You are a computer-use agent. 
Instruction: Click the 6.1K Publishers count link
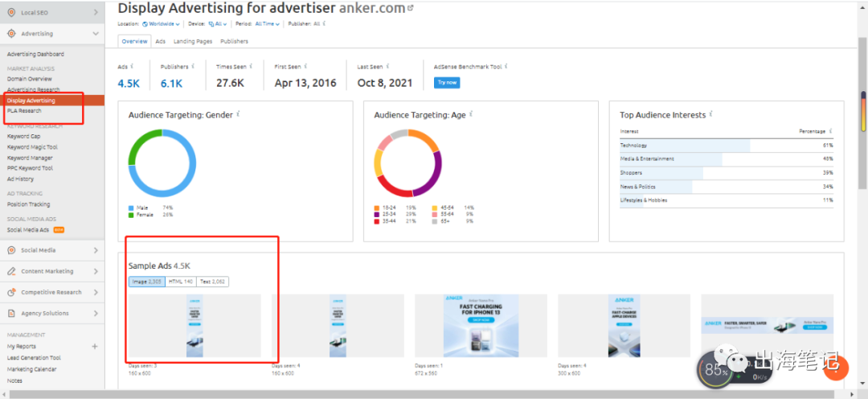click(x=171, y=83)
